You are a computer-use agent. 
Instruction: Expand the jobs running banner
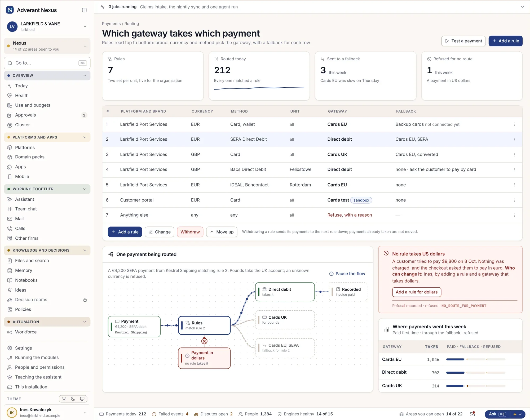pyautogui.click(x=522, y=7)
